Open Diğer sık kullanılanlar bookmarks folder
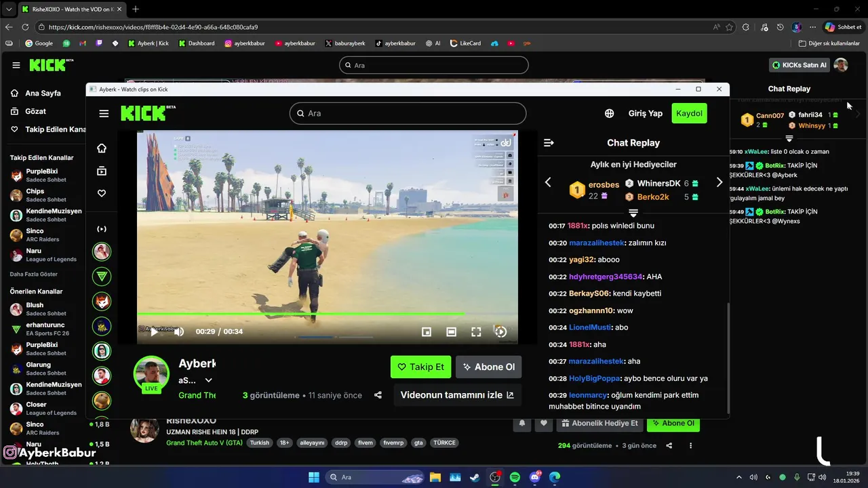868x488 pixels. pyautogui.click(x=829, y=43)
